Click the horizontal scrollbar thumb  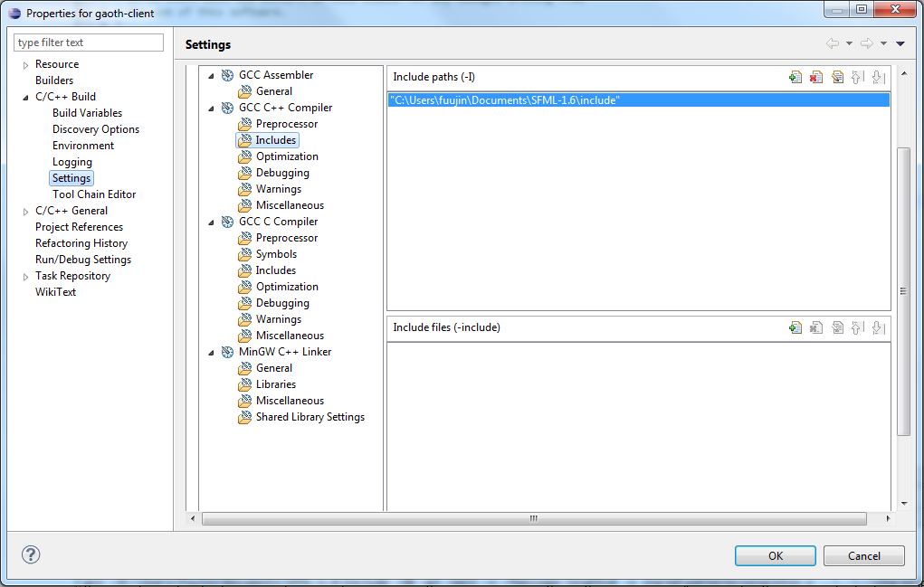534,518
